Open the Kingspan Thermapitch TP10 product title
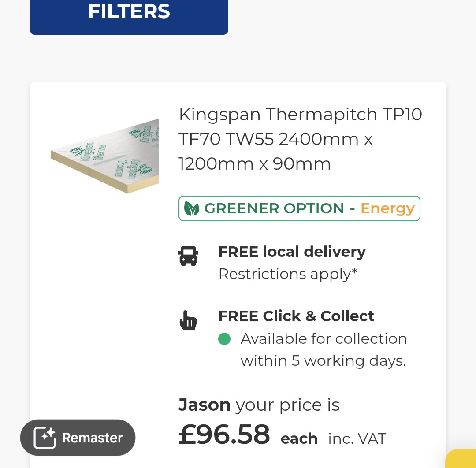 [x=300, y=139]
